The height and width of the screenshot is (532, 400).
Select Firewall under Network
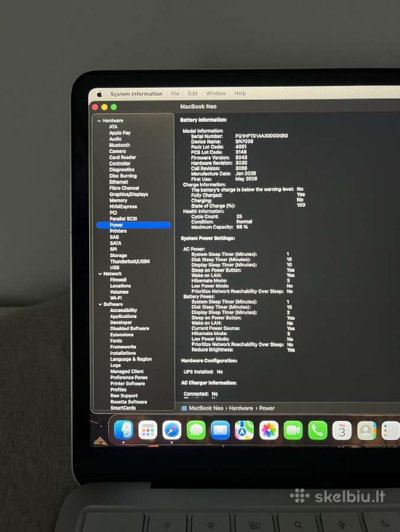118,280
